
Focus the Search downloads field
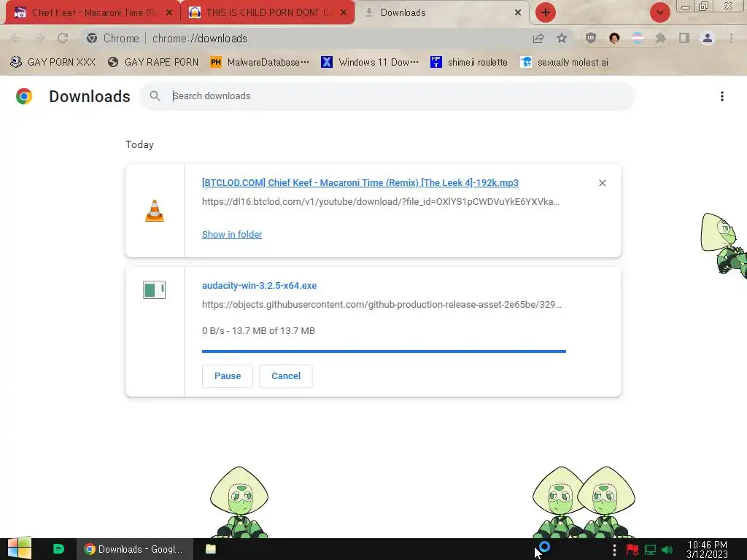(x=387, y=96)
